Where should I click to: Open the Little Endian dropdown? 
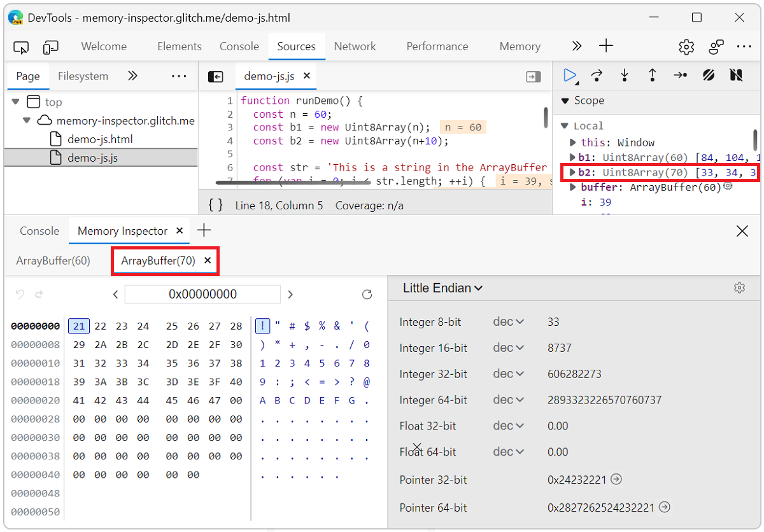pos(442,288)
